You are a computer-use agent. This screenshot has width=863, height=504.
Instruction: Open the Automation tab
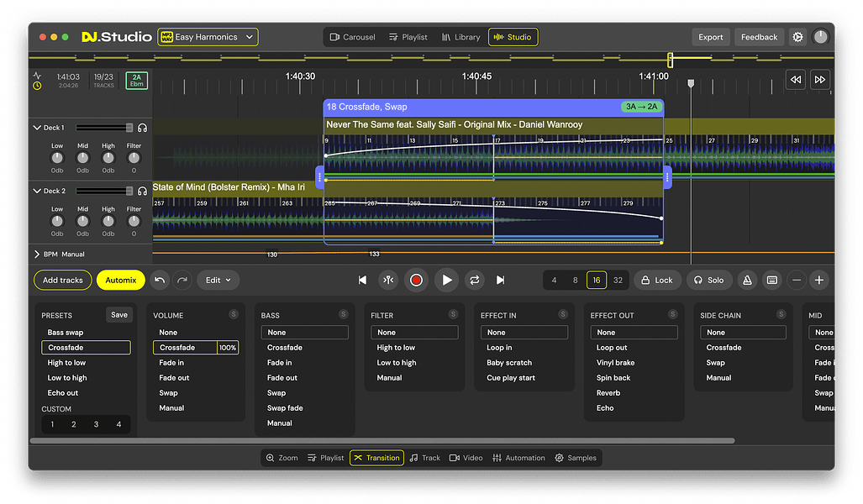tap(518, 458)
